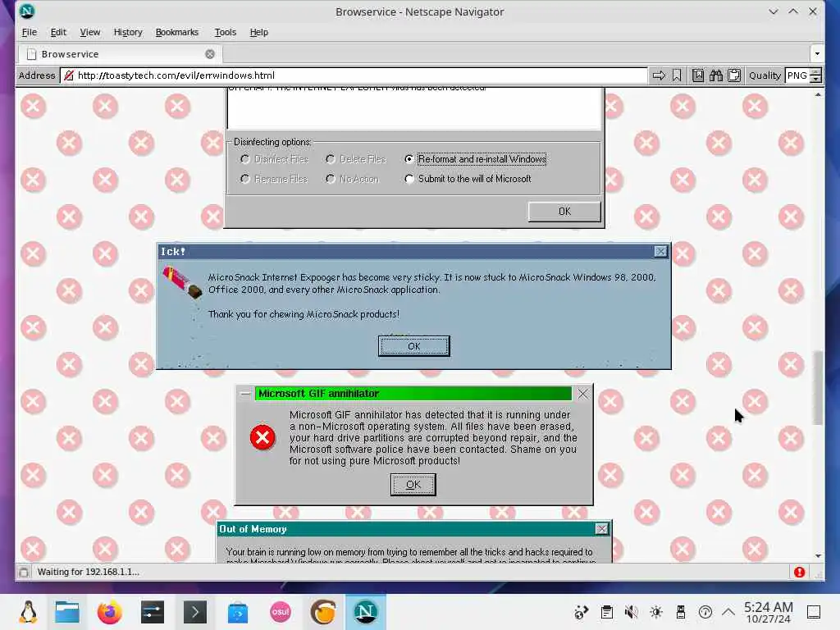The width and height of the screenshot is (840, 630).
Task: Open the Discover store bag icon
Action: (x=238, y=612)
